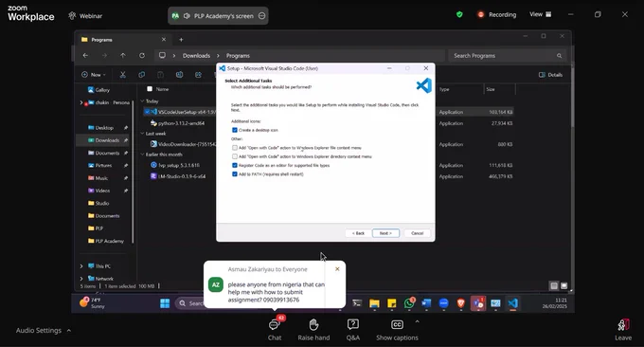Click the Explorer back arrow
The image size is (644, 347).
[x=85, y=56]
